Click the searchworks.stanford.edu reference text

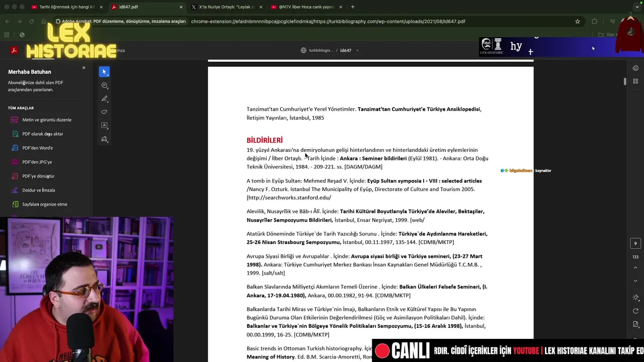pyautogui.click(x=289, y=198)
